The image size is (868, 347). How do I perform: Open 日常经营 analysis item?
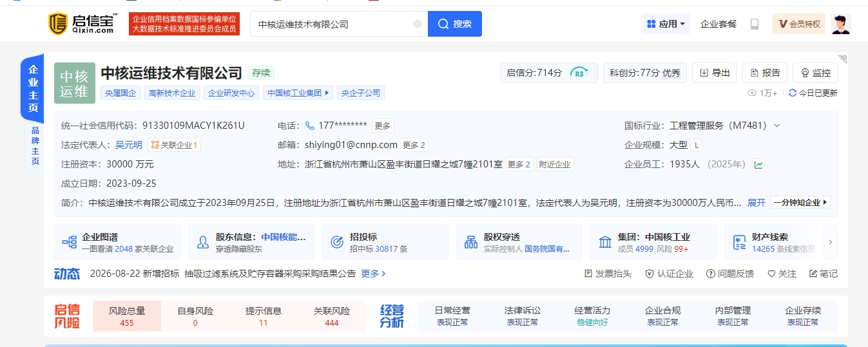point(452,316)
